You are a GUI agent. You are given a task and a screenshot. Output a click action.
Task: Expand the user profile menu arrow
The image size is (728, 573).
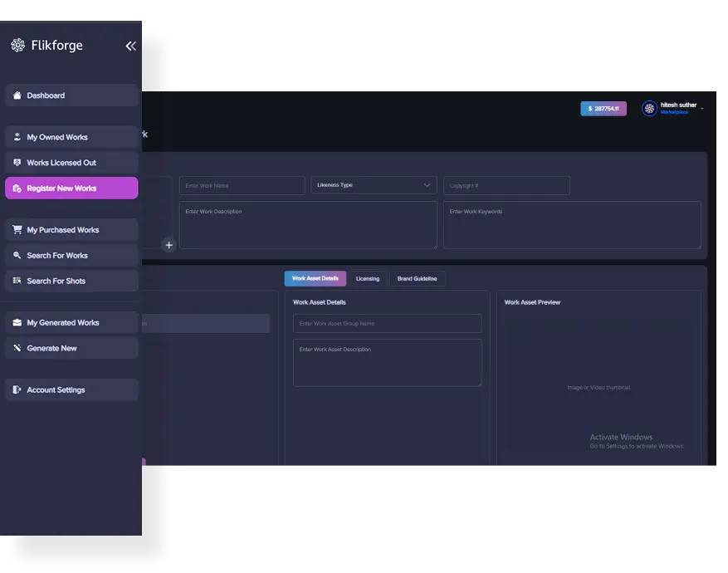pos(702,109)
